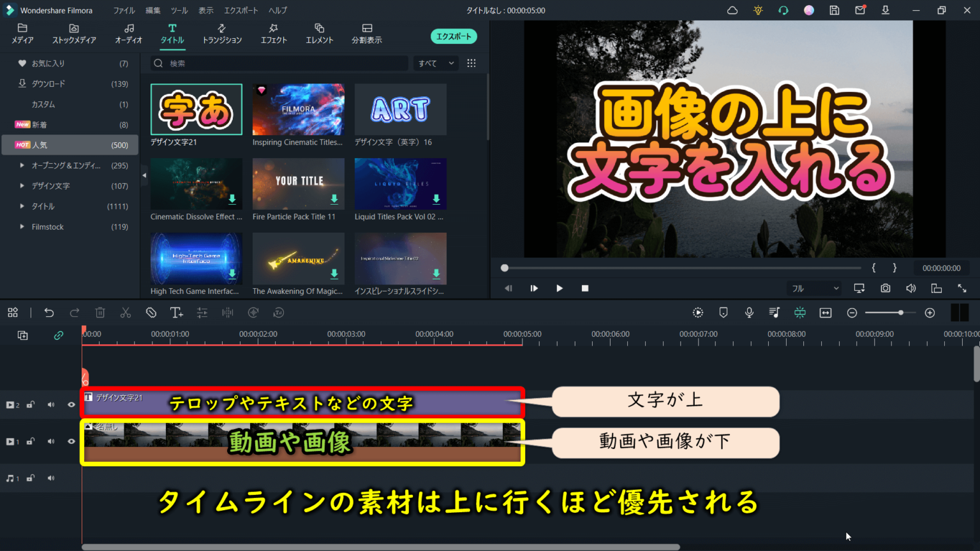Click the Zoom to Fit Timeline icon
This screenshot has width=980, height=551.
coord(825,312)
